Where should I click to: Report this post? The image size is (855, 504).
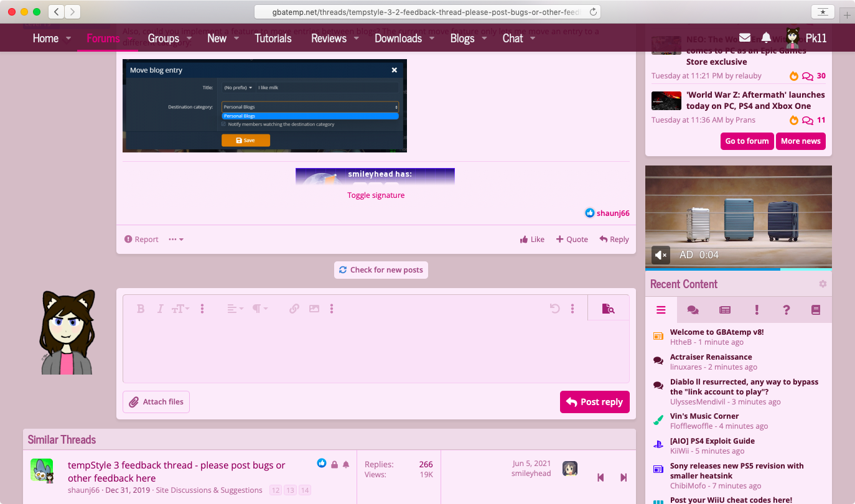coord(141,240)
